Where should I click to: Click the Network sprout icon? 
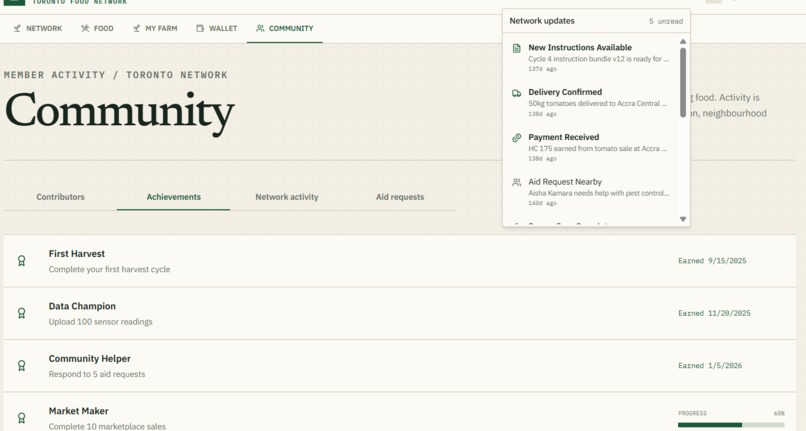[17, 28]
